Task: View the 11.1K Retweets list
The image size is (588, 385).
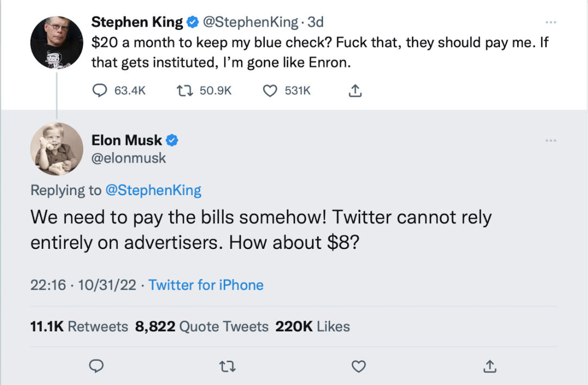Action: pyautogui.click(x=79, y=326)
